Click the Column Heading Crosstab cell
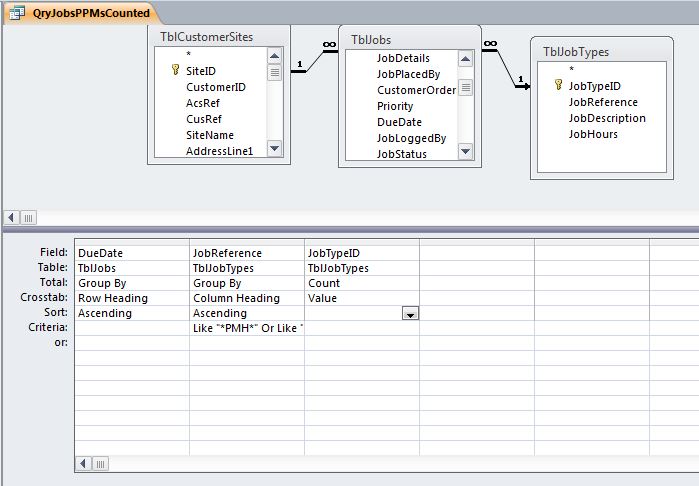The width and height of the screenshot is (699, 486). (247, 298)
